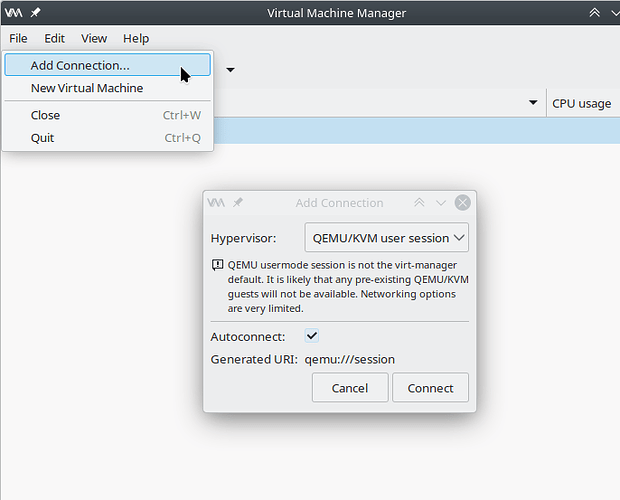
Task: Click the warning info icon beside the QEMU usermode message
Action: [x=217, y=265]
